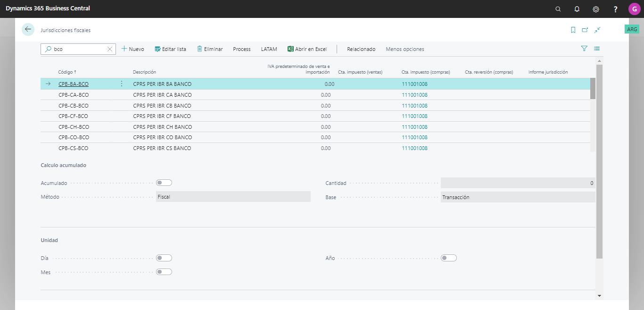Click the Método field
This screenshot has height=310, width=644.
[233, 197]
